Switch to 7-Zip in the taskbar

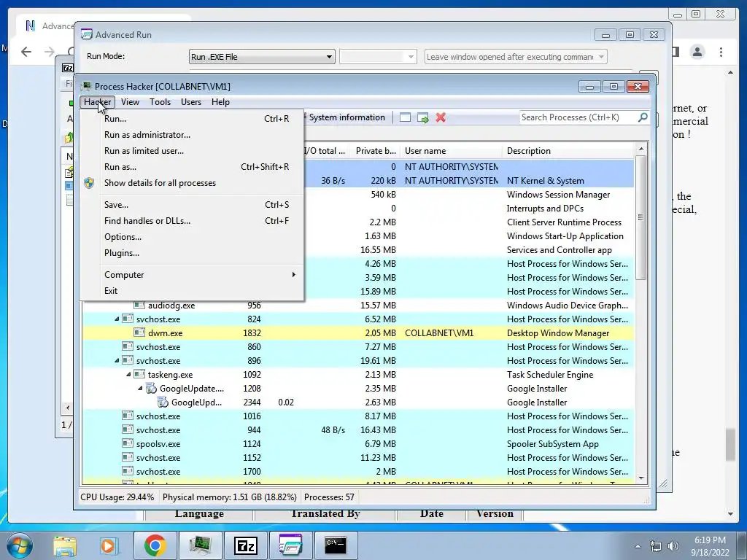[x=245, y=545]
